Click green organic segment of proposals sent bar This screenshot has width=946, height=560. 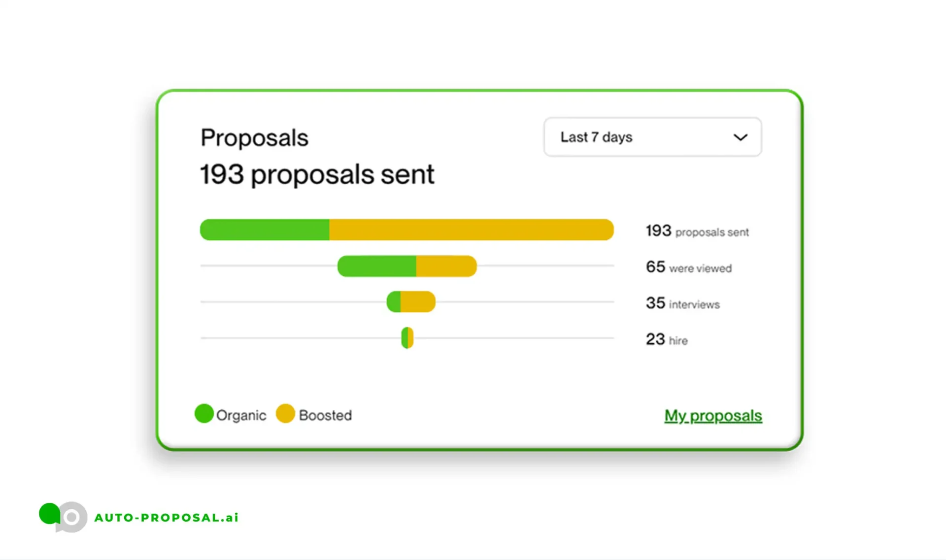(x=265, y=230)
